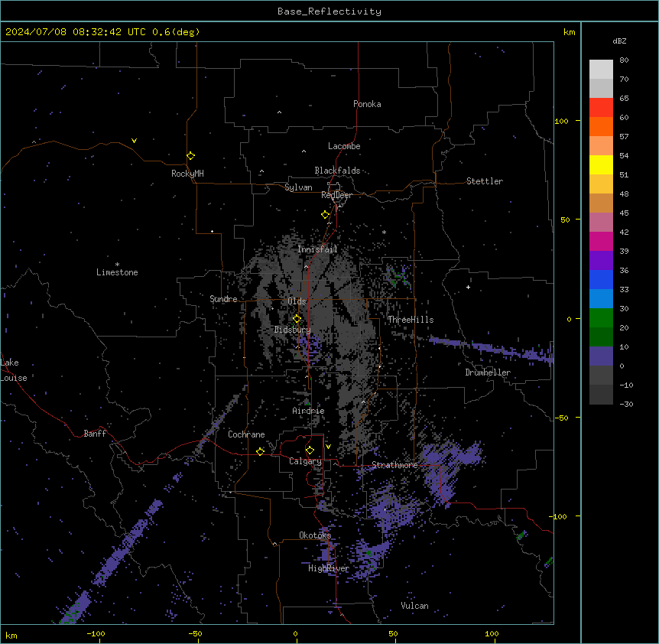
Task: Click the Innisfail city label
Action: (317, 249)
